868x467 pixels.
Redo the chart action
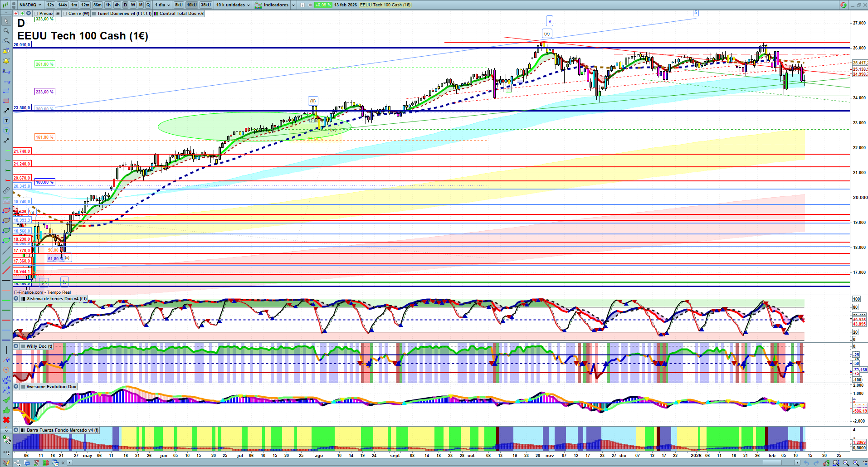[816, 463]
